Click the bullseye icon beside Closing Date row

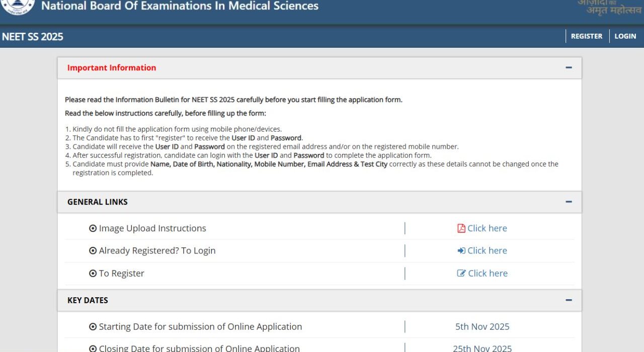(93, 348)
